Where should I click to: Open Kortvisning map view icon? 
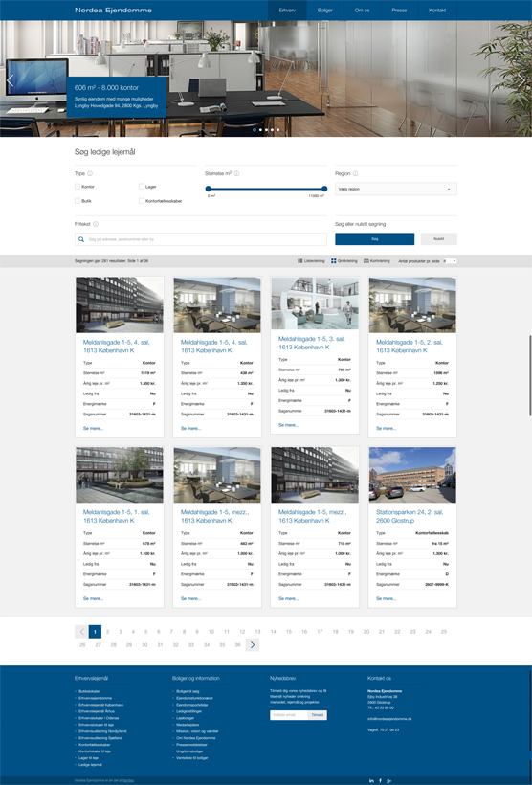click(x=366, y=260)
